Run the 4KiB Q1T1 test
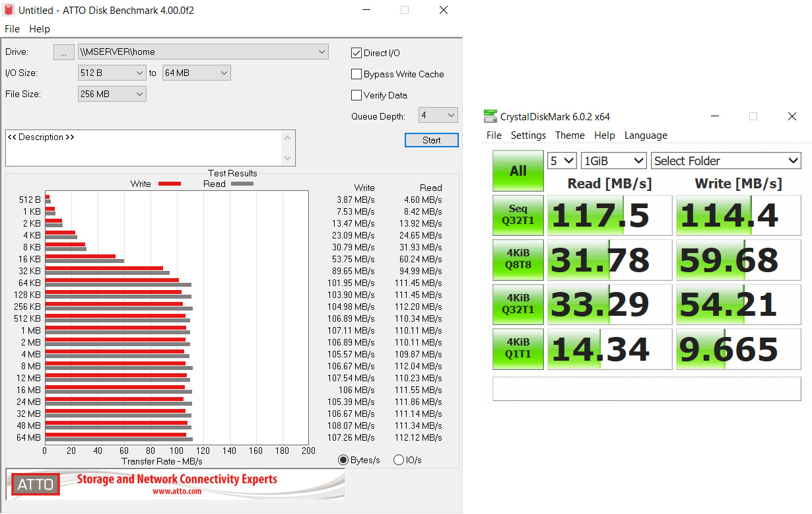This screenshot has width=812, height=514. (x=518, y=349)
